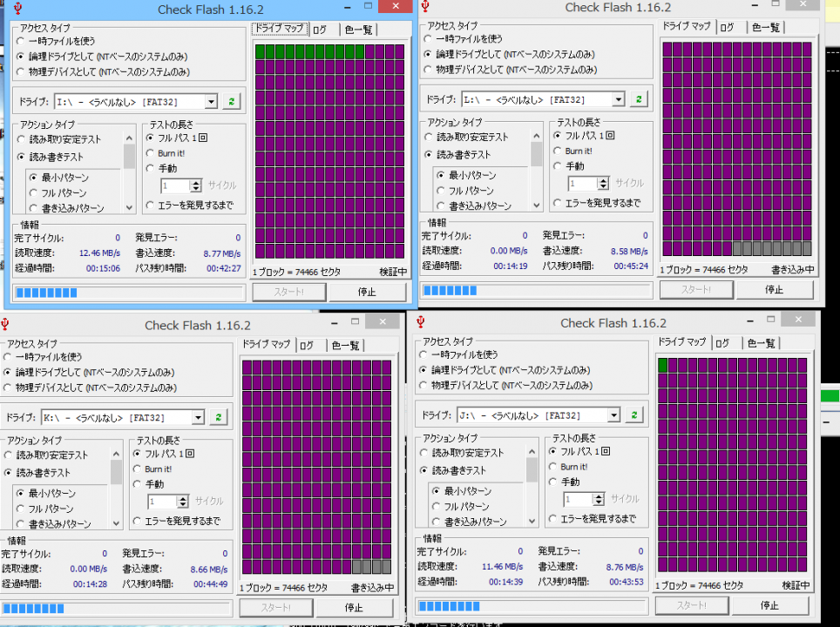Click cycle count field in K:\ window

pos(162,502)
